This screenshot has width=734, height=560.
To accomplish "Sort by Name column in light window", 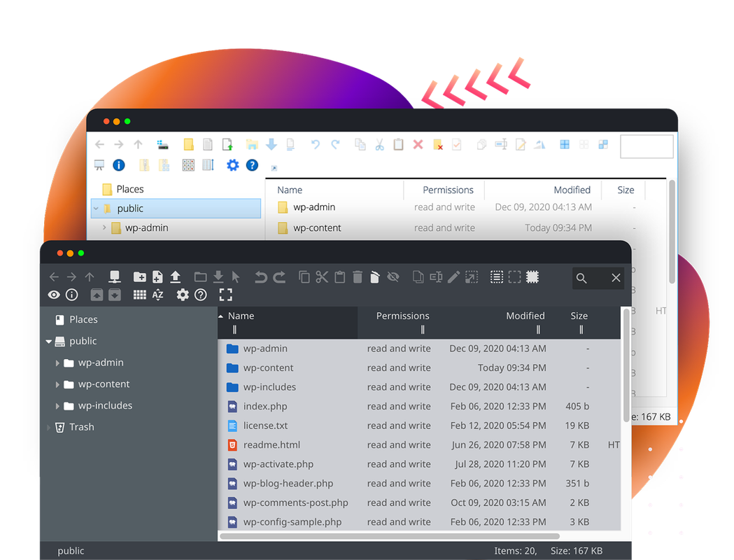I will 290,190.
